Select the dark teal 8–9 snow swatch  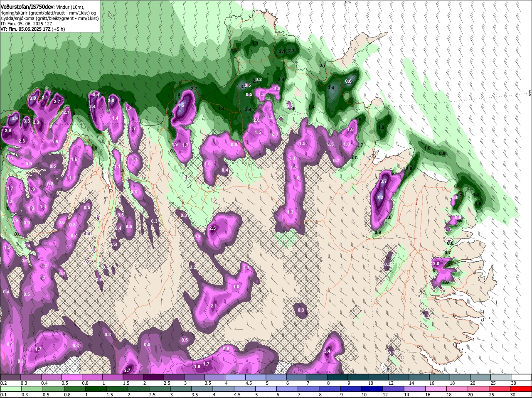(x=337, y=377)
